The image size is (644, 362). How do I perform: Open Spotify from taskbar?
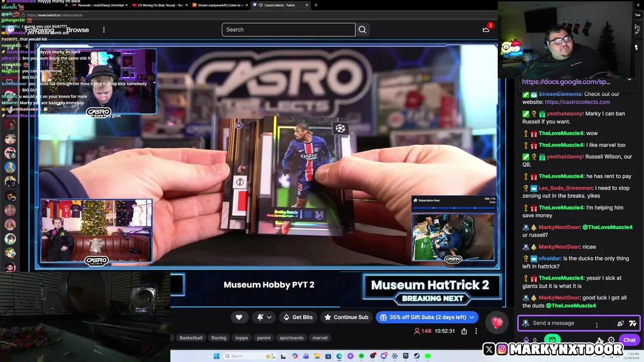[x=361, y=356]
